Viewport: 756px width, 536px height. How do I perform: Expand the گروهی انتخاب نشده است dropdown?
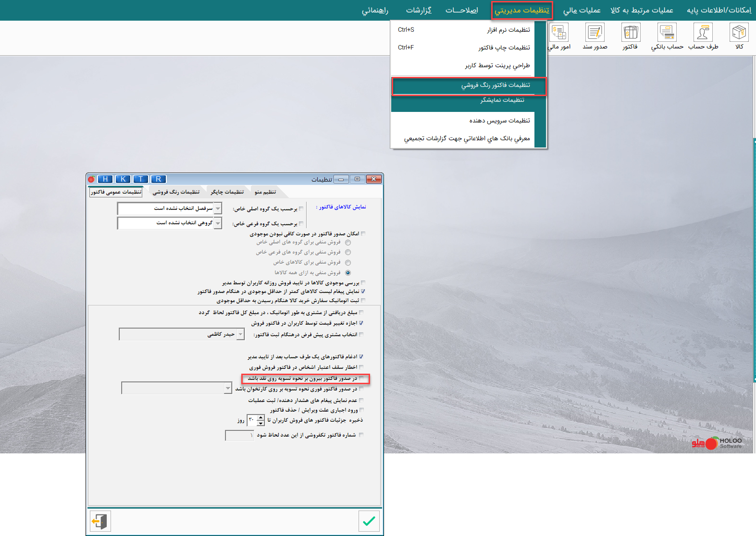tap(218, 223)
